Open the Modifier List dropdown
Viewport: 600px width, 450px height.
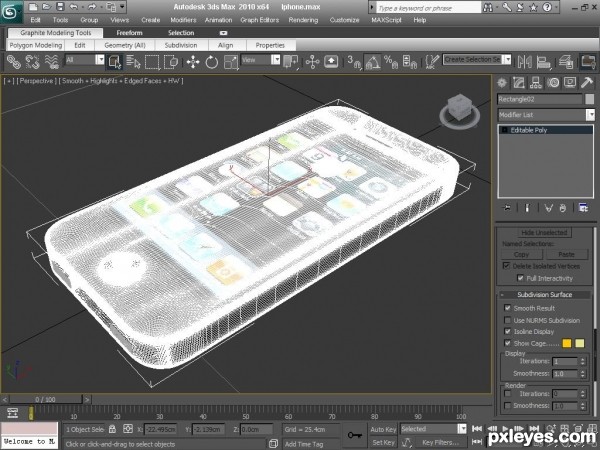[x=590, y=115]
